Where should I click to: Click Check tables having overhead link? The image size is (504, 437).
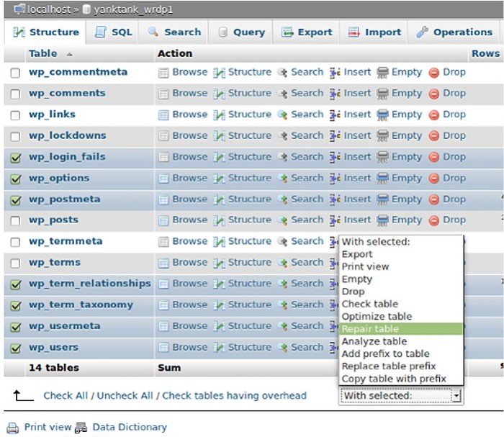click(234, 395)
